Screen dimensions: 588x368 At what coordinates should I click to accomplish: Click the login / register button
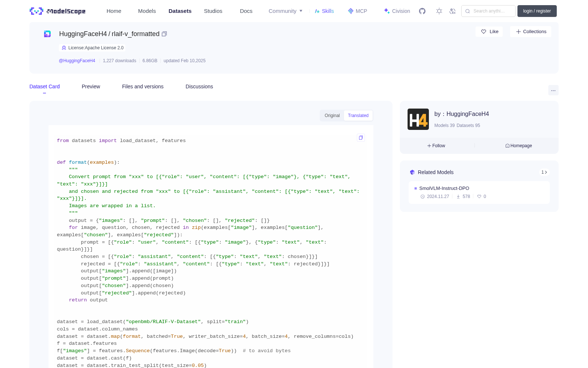tap(537, 11)
